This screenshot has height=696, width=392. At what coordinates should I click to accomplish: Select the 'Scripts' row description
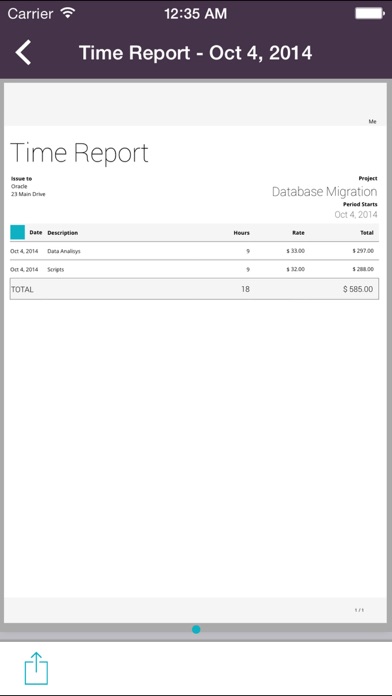55,269
